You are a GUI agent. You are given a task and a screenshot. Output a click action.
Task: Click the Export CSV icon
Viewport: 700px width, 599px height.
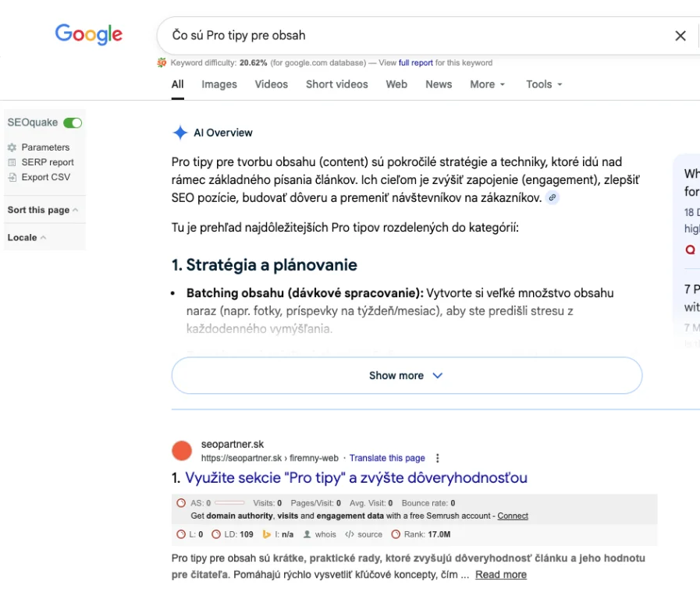pos(12,177)
